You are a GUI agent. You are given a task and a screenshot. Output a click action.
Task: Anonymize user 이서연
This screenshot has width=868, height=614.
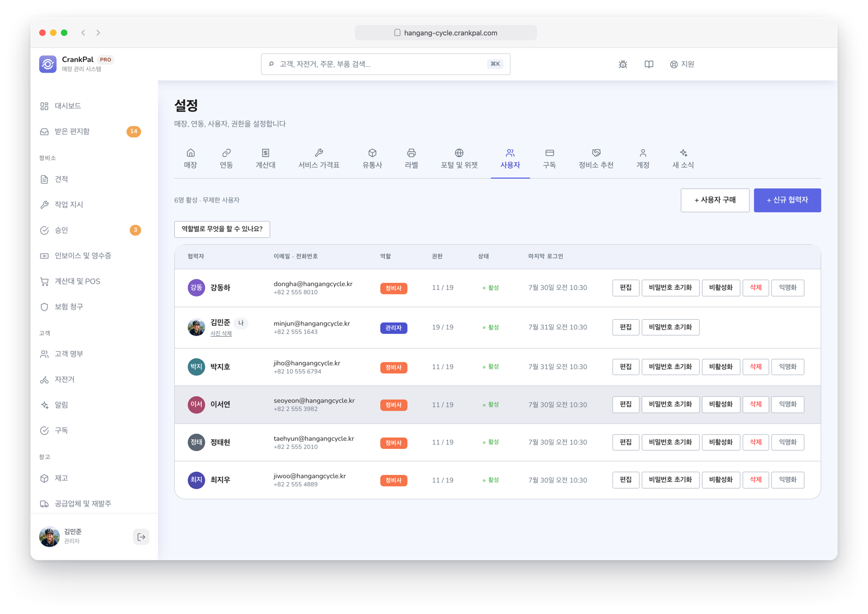click(788, 404)
